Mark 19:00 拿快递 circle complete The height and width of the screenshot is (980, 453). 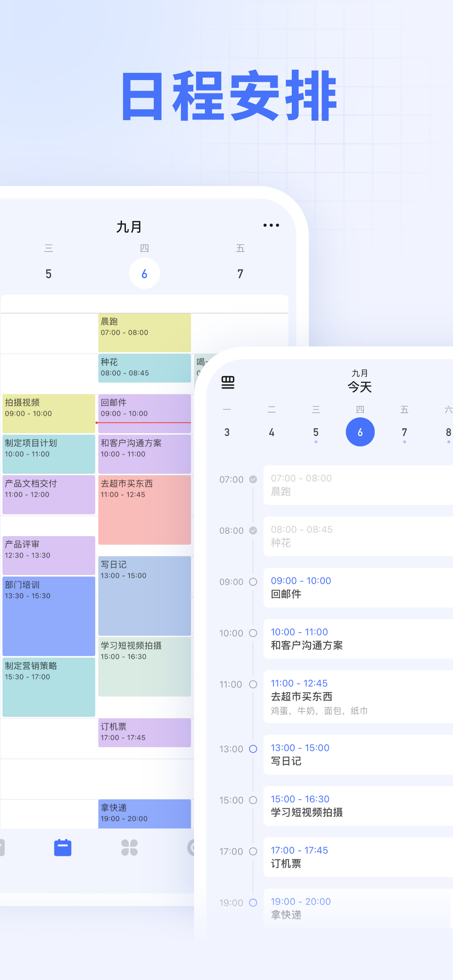click(253, 902)
